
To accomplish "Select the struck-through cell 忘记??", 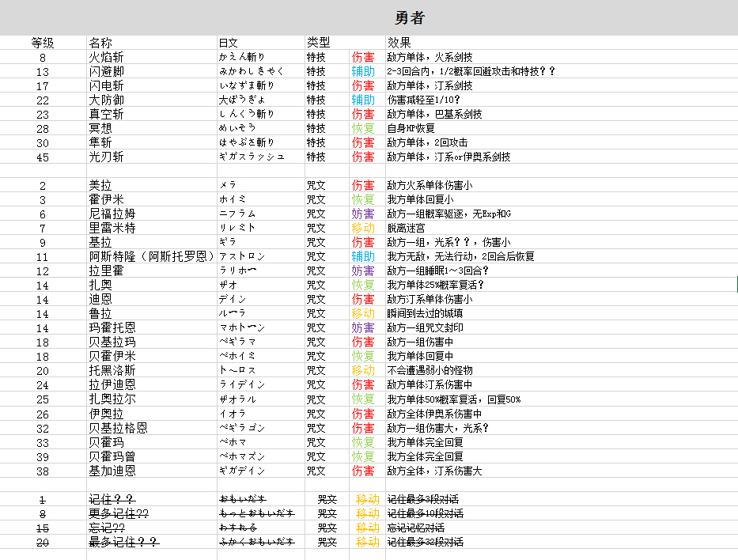I will click(107, 528).
